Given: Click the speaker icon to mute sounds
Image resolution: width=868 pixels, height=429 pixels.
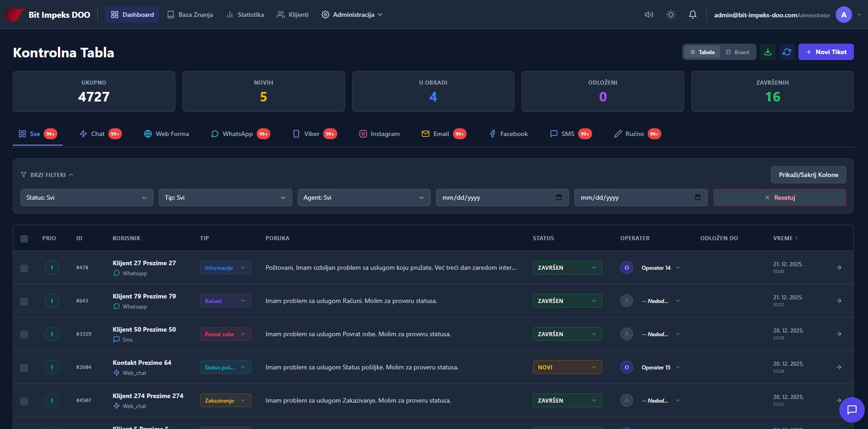Looking at the screenshot, I should click(x=649, y=14).
